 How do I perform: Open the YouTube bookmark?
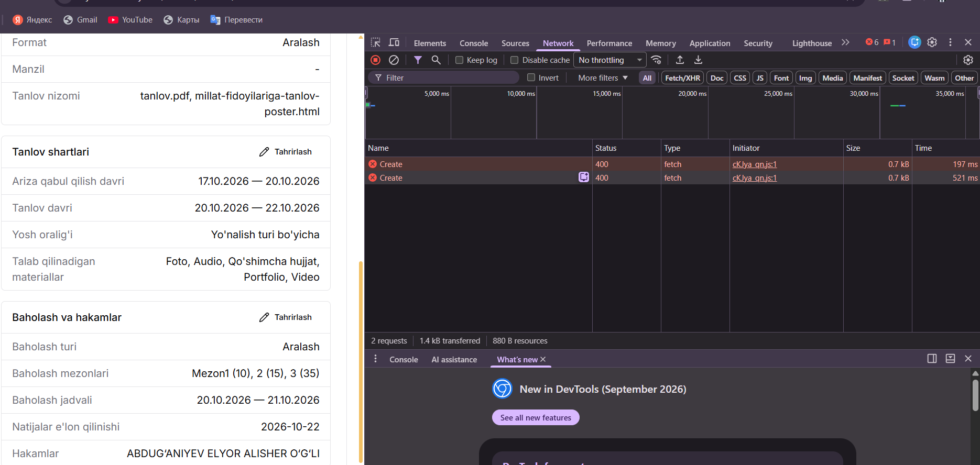tap(130, 20)
